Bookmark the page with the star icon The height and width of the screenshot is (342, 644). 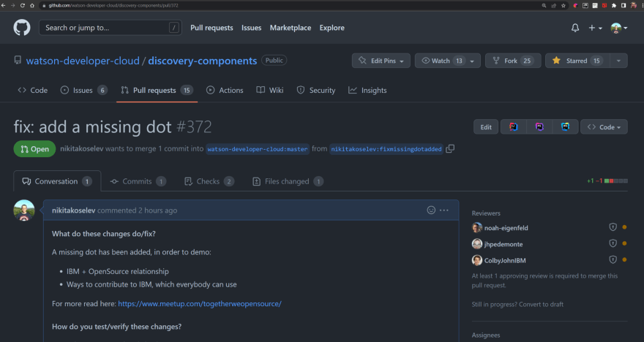pyautogui.click(x=563, y=5)
